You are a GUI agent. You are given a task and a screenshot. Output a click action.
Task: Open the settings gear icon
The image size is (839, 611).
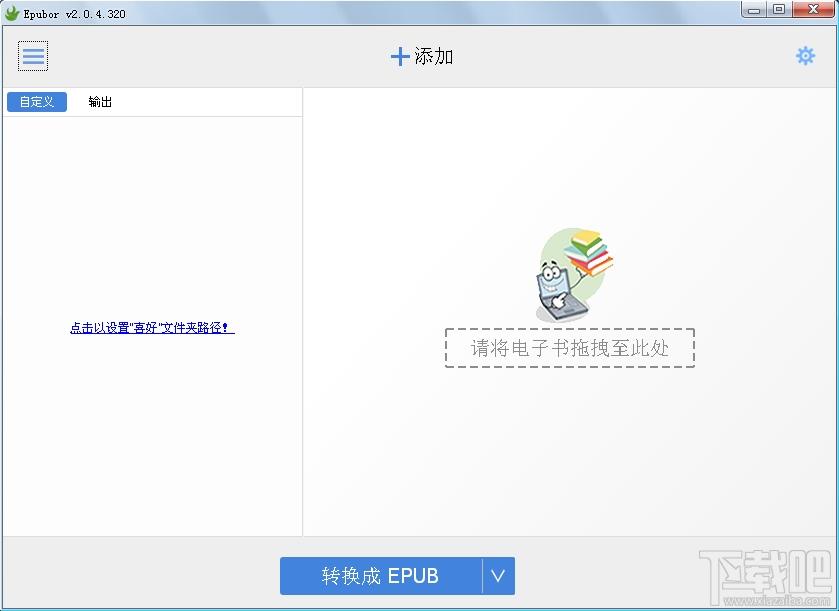click(x=805, y=56)
